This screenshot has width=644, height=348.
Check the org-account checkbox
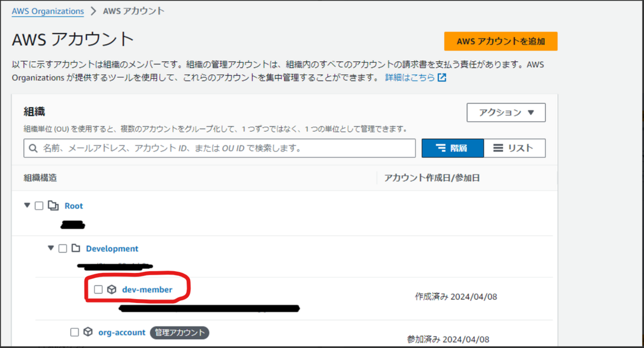75,332
